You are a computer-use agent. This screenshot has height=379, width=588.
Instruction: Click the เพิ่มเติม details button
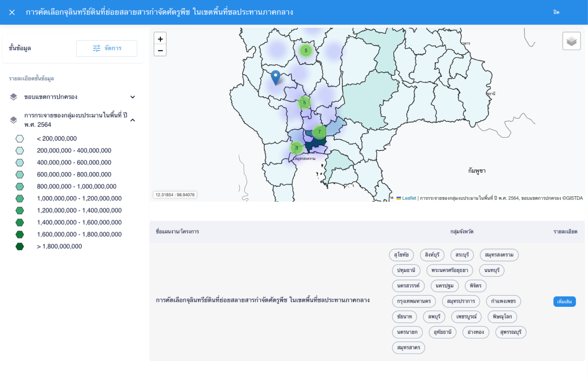click(565, 301)
